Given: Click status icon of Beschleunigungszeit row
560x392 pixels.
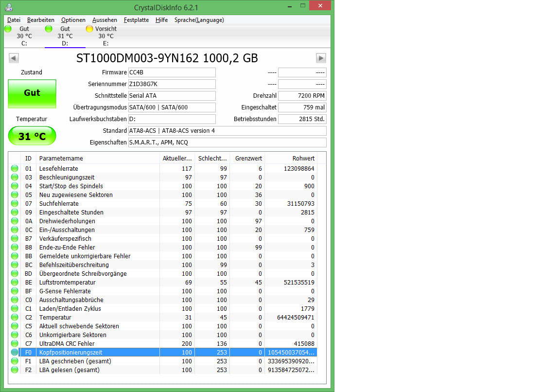Looking at the screenshot, I should click(15, 177).
